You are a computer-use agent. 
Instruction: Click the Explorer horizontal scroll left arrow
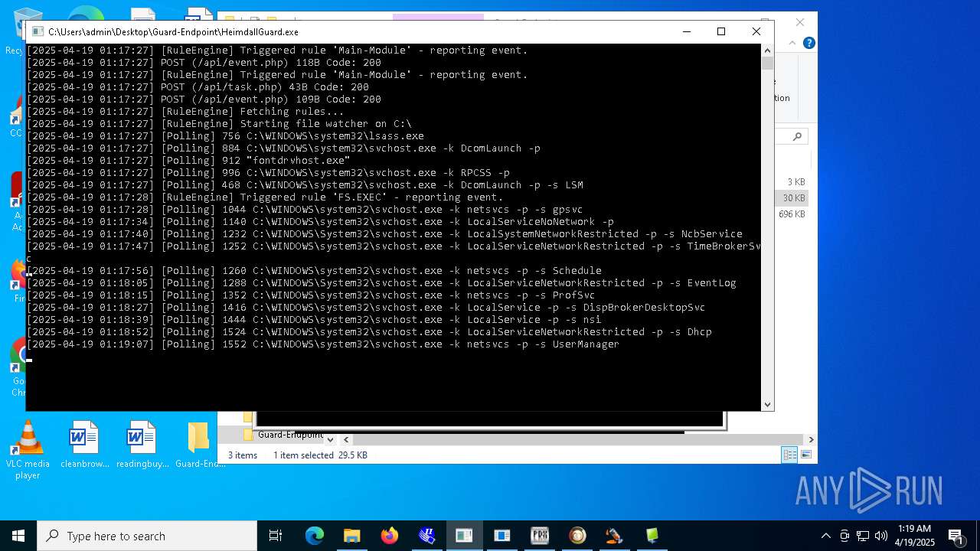(347, 439)
